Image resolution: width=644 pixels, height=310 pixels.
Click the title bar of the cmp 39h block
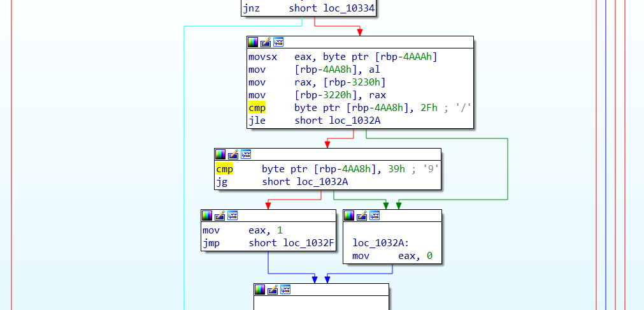[x=328, y=154]
